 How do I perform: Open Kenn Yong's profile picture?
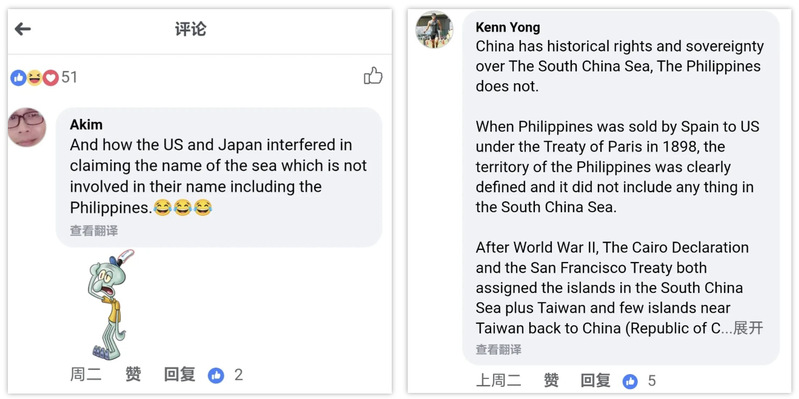(434, 30)
